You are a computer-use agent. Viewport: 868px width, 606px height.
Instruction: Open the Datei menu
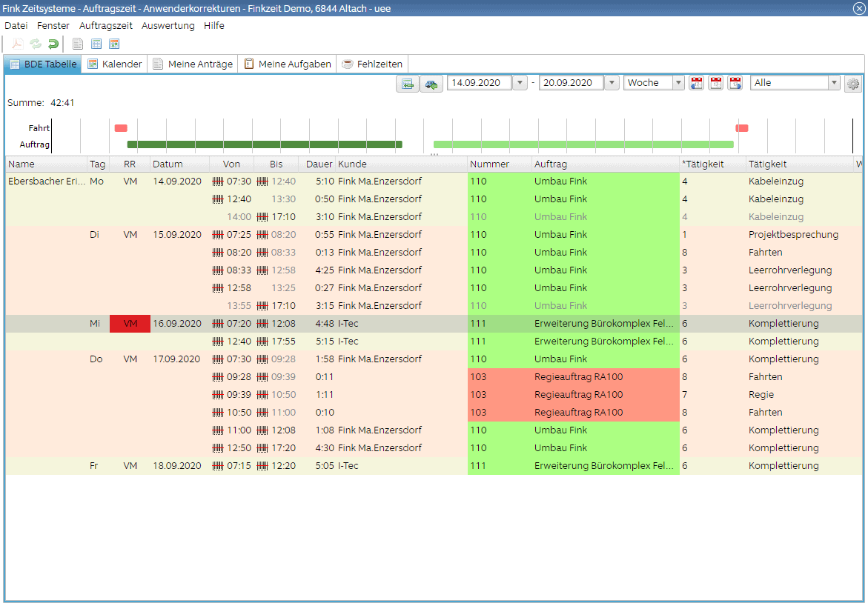pos(16,25)
